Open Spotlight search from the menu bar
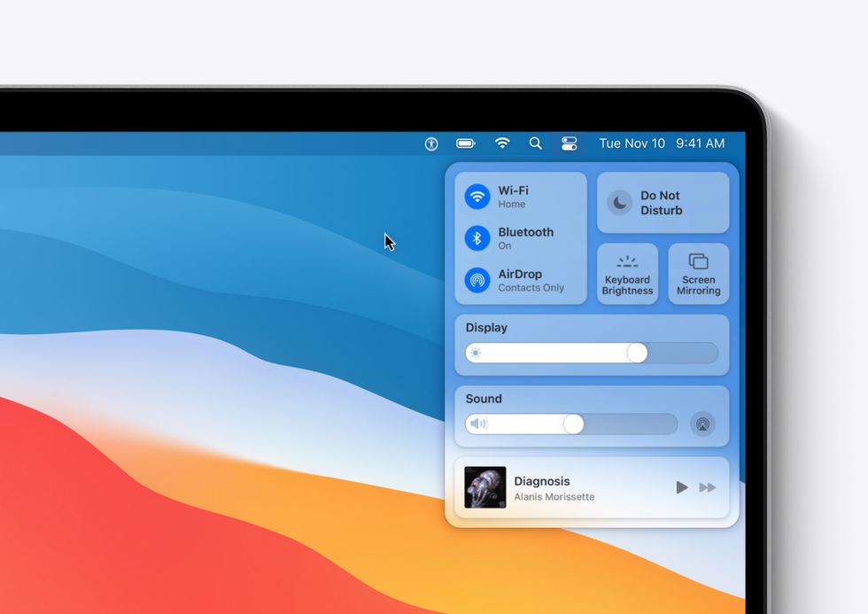Screen dimensions: 868x614 point(535,143)
